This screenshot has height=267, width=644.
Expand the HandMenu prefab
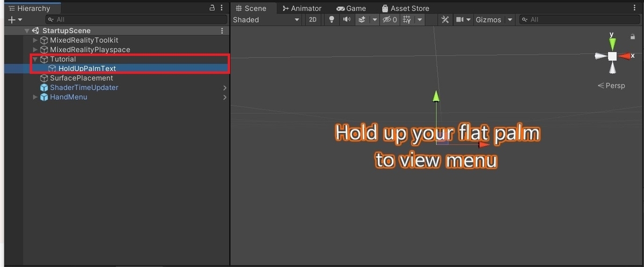(35, 97)
